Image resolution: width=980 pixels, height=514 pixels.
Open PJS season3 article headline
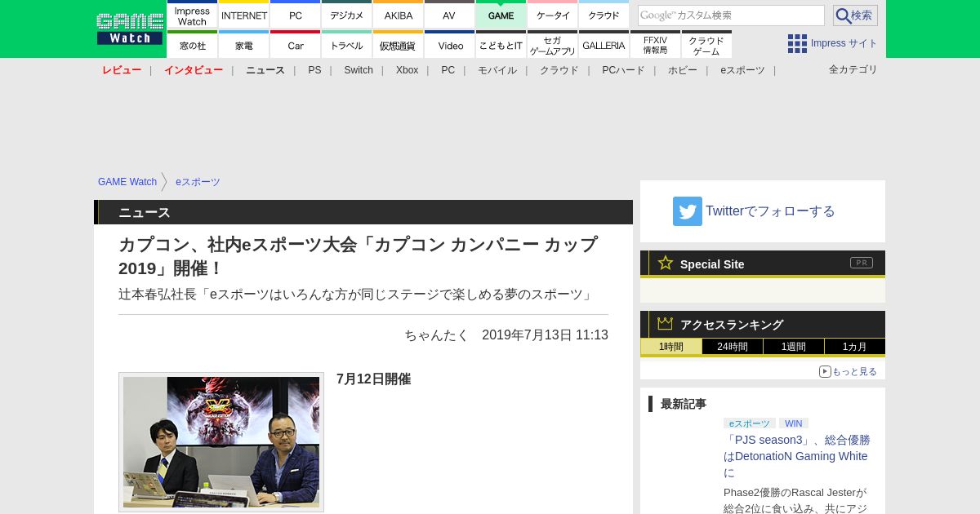797,456
